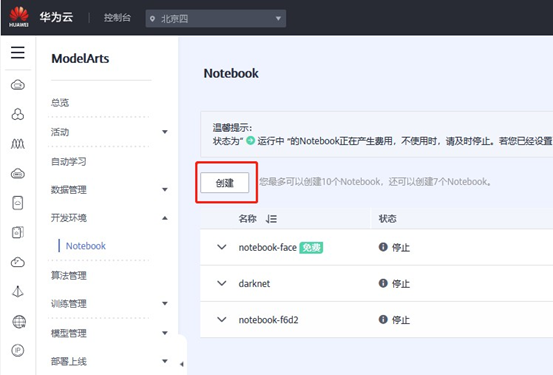Open the 北京四 region dropdown
The image size is (553, 375).
tap(215, 18)
